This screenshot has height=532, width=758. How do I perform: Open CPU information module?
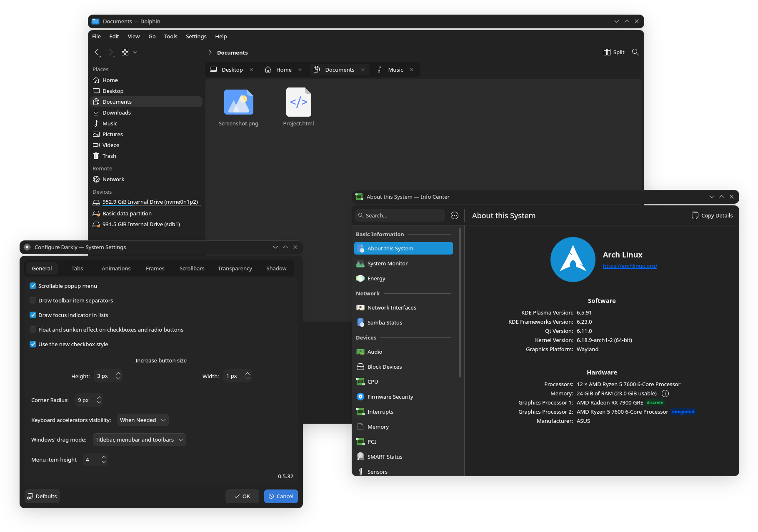tap(403, 382)
